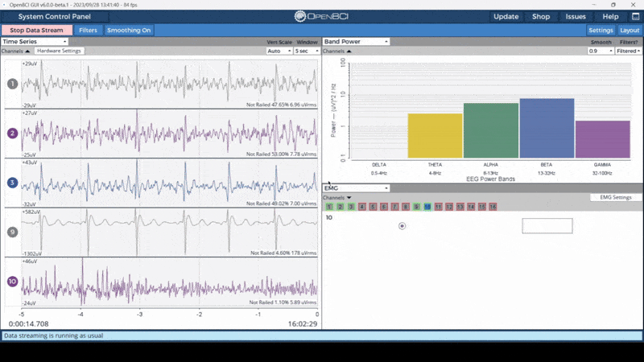644x362 pixels.
Task: Open the console window icon
Action: tap(635, 16)
